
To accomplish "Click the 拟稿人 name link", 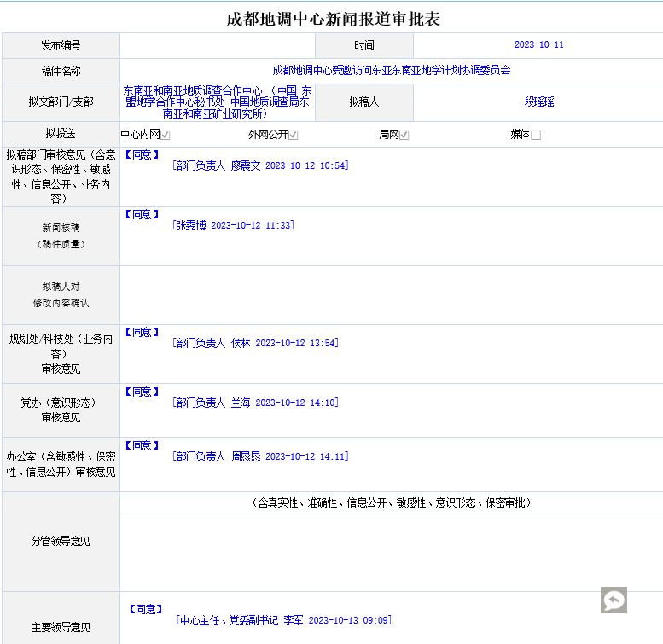I will pos(538,102).
